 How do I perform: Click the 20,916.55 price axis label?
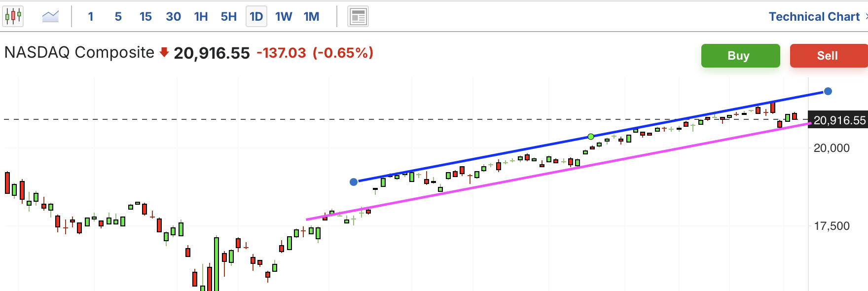(839, 120)
